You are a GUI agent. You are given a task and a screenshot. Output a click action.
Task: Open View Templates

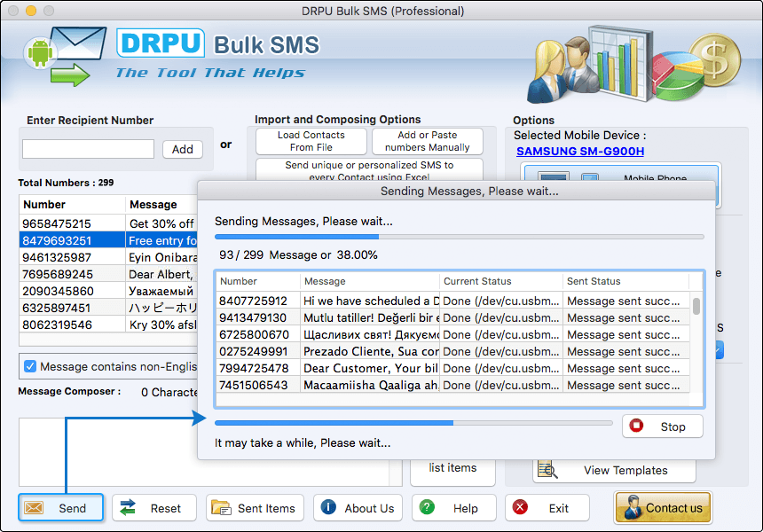614,470
